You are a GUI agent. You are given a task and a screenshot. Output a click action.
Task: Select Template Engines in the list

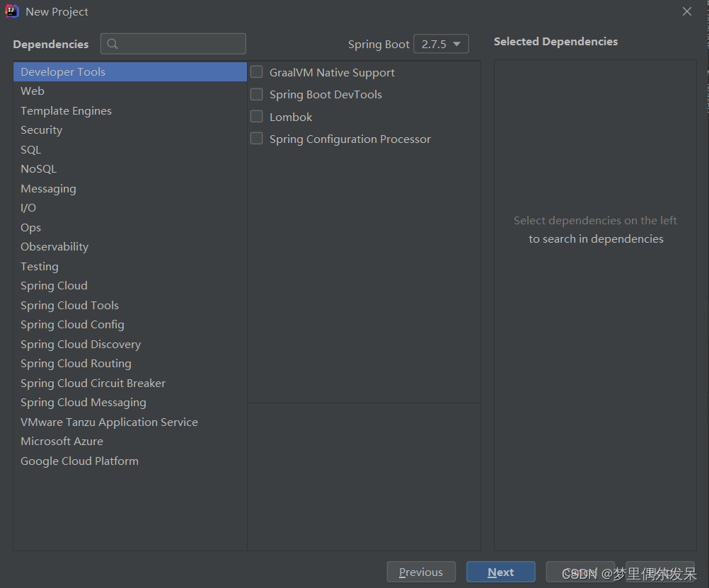66,111
